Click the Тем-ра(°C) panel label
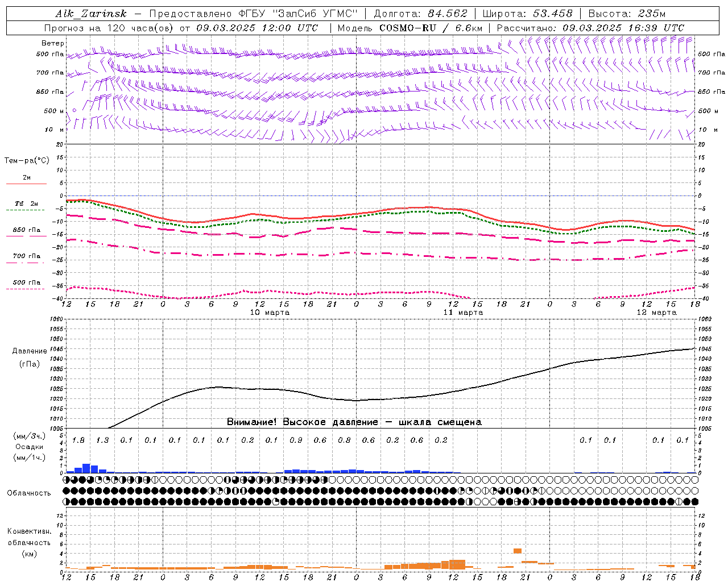 [x=27, y=161]
